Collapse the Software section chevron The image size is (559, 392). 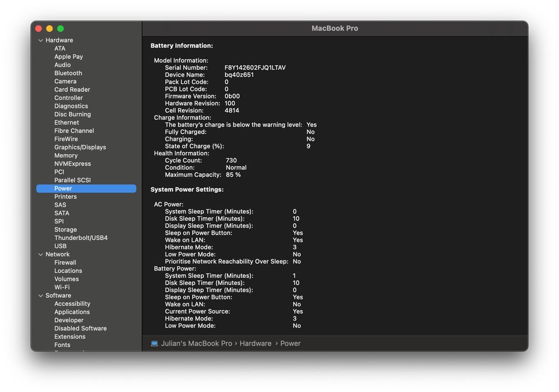tap(41, 295)
